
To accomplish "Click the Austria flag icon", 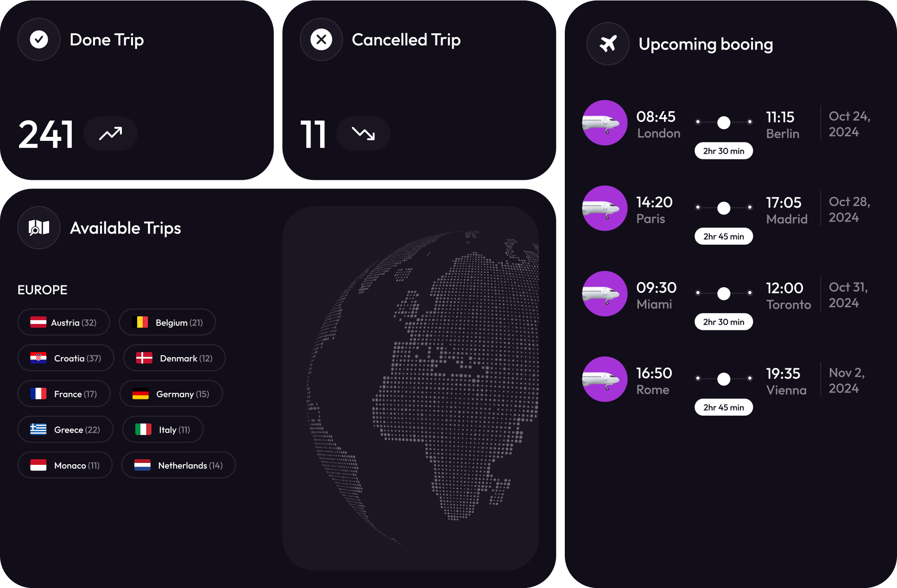I will click(x=38, y=322).
